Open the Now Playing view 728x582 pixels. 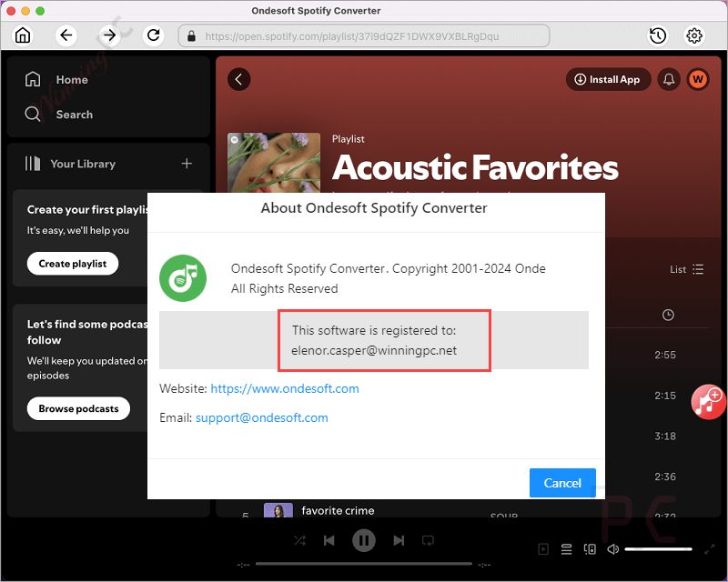[542, 549]
